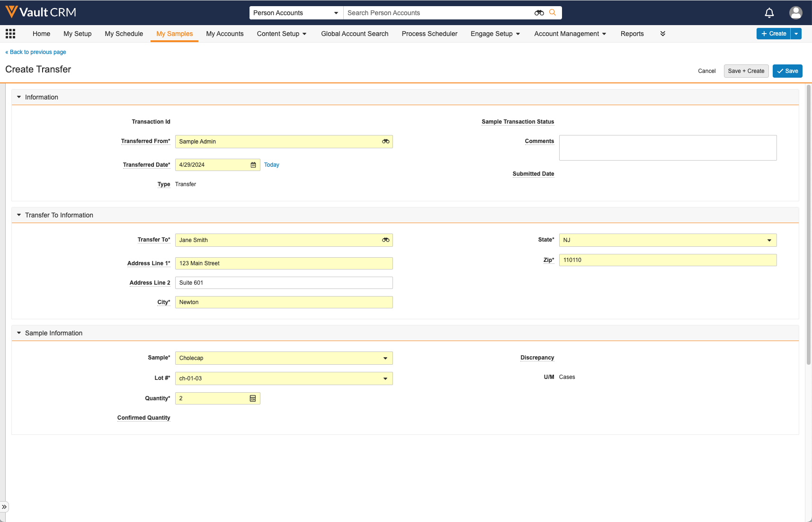Image resolution: width=812 pixels, height=522 pixels.
Task: Open the Reports tab
Action: click(x=632, y=34)
